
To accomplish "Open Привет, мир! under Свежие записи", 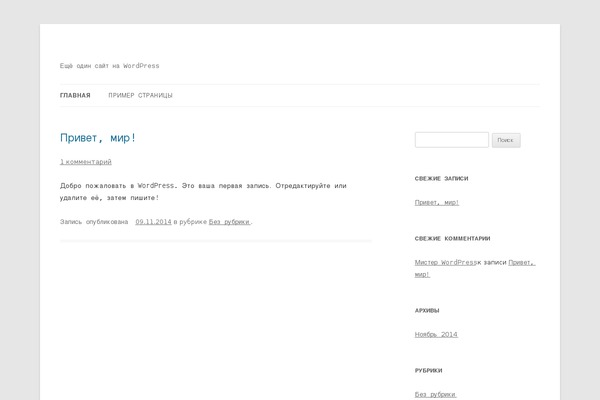I will 437,202.
